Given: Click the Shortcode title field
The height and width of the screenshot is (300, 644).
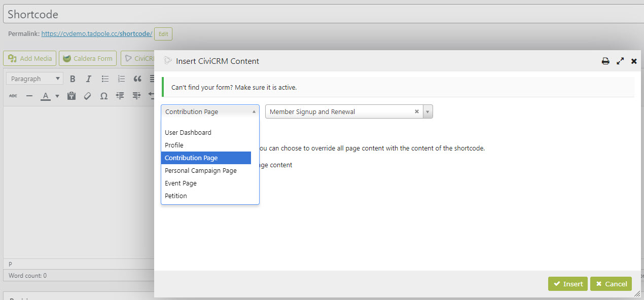Looking at the screenshot, I should 324,14.
